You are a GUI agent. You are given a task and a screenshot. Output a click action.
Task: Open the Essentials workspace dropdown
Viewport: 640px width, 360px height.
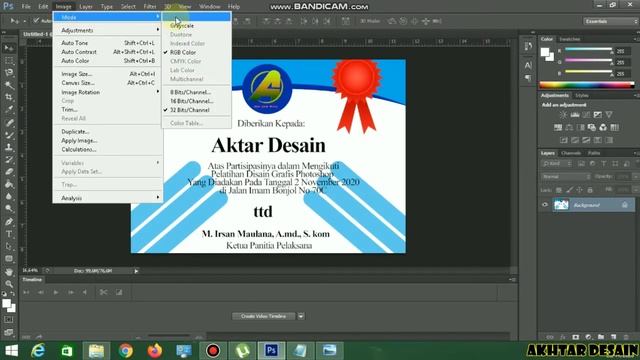click(x=611, y=21)
